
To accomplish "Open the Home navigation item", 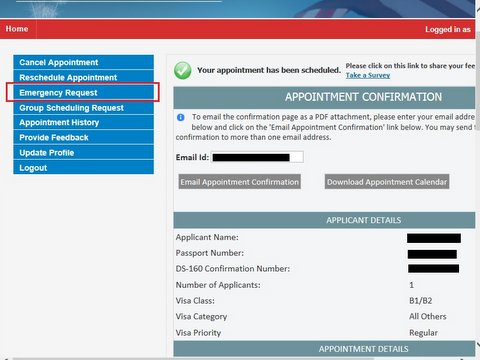I will (17, 29).
